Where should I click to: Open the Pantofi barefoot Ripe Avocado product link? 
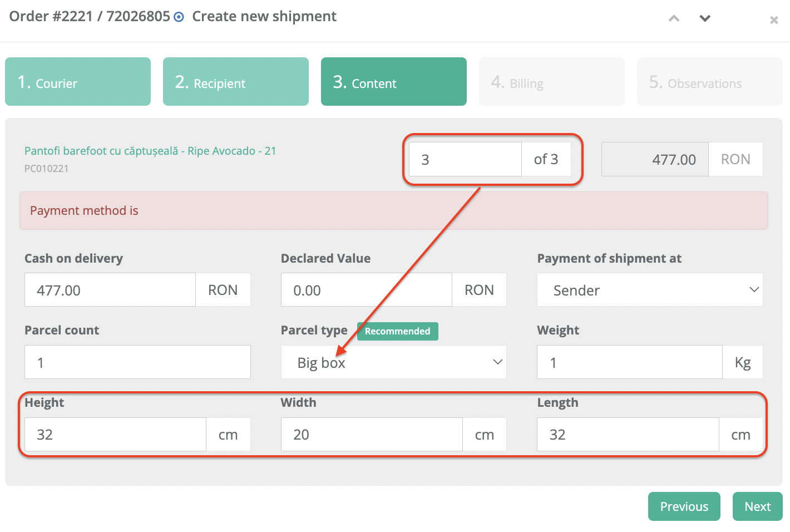point(150,151)
